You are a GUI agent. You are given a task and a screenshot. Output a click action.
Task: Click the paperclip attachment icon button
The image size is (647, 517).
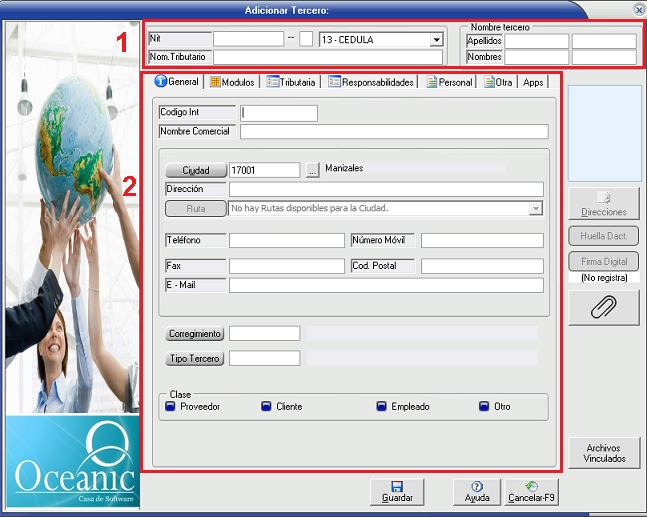pos(603,308)
